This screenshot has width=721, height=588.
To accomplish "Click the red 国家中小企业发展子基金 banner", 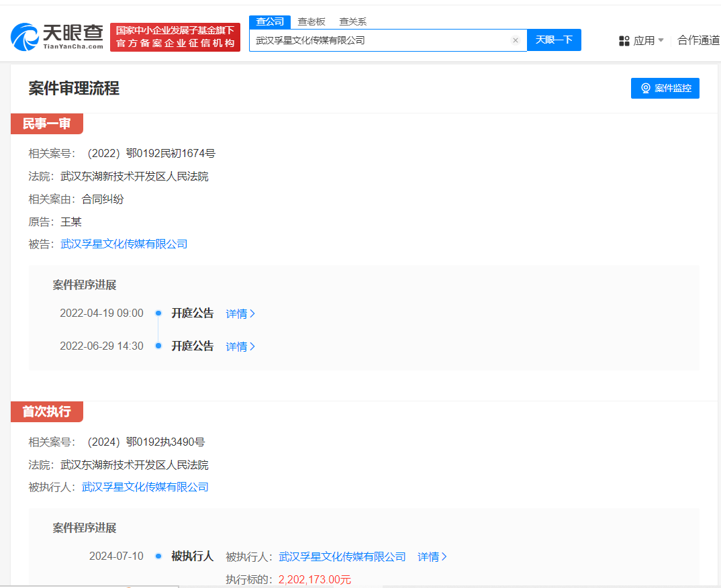I will [x=175, y=37].
